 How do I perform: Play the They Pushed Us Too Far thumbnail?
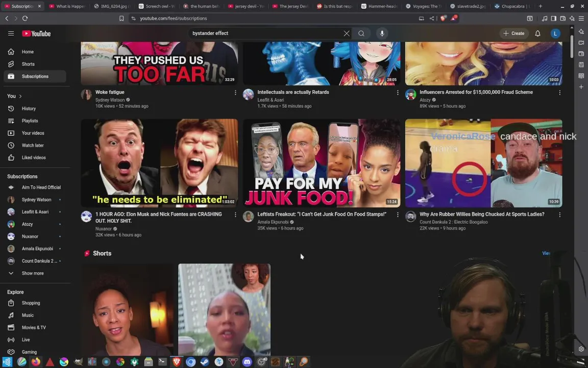point(159,63)
